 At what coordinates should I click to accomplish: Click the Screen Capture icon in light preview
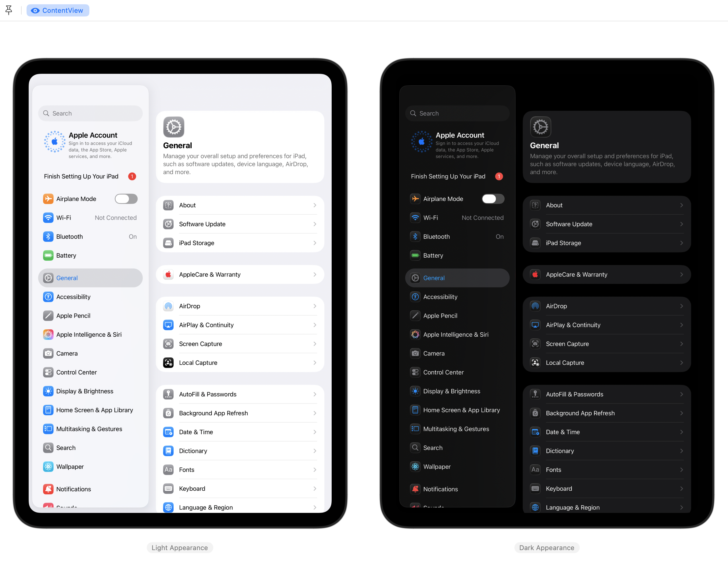(168, 344)
